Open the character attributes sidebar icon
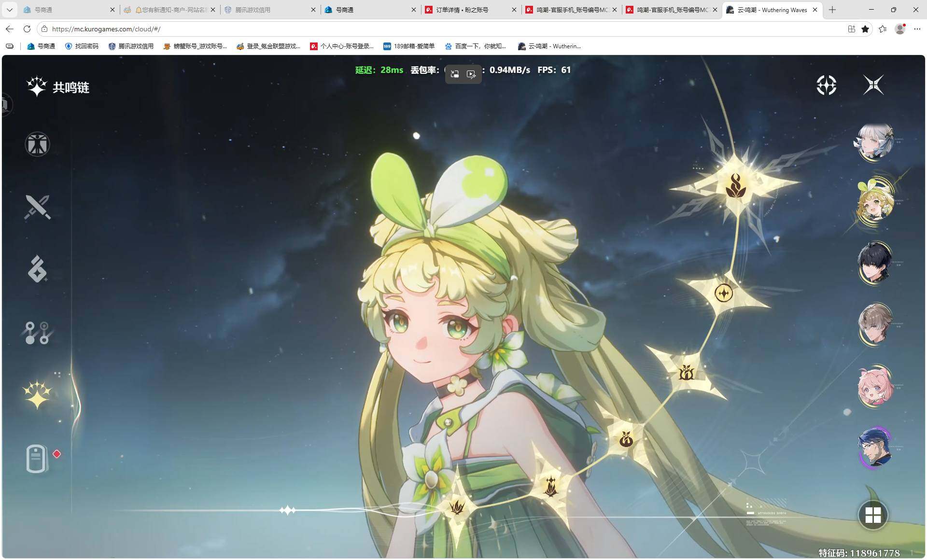The image size is (927, 560). 37,144
